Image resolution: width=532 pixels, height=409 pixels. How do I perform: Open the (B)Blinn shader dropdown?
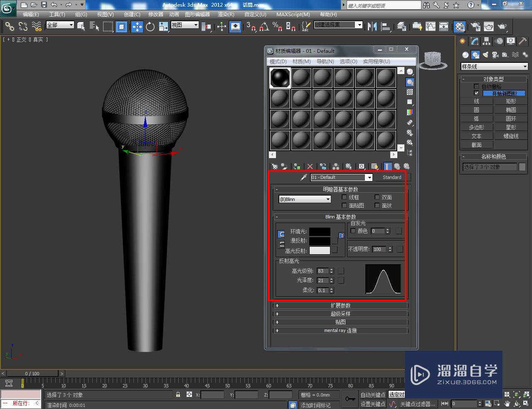[x=305, y=199]
